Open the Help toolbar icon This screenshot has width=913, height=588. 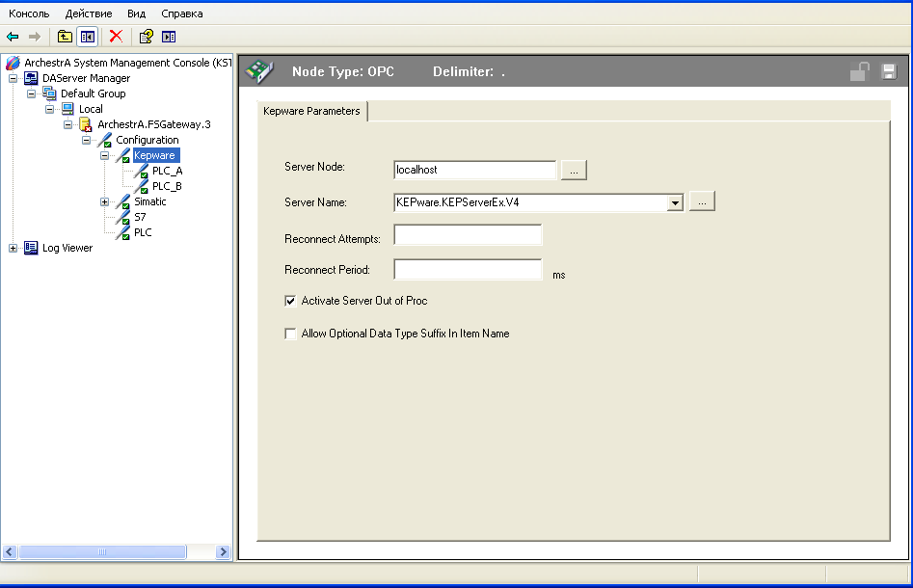146,37
